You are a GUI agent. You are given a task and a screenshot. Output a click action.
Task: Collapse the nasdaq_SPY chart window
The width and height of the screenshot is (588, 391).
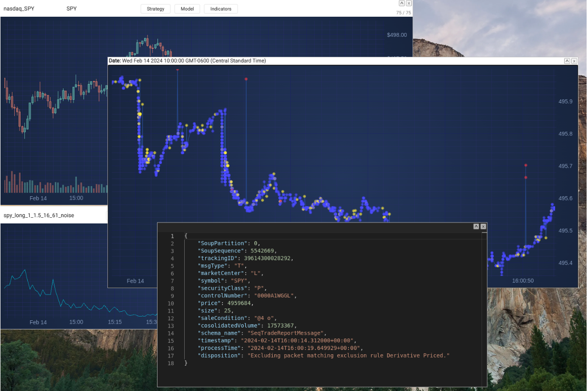(402, 3)
